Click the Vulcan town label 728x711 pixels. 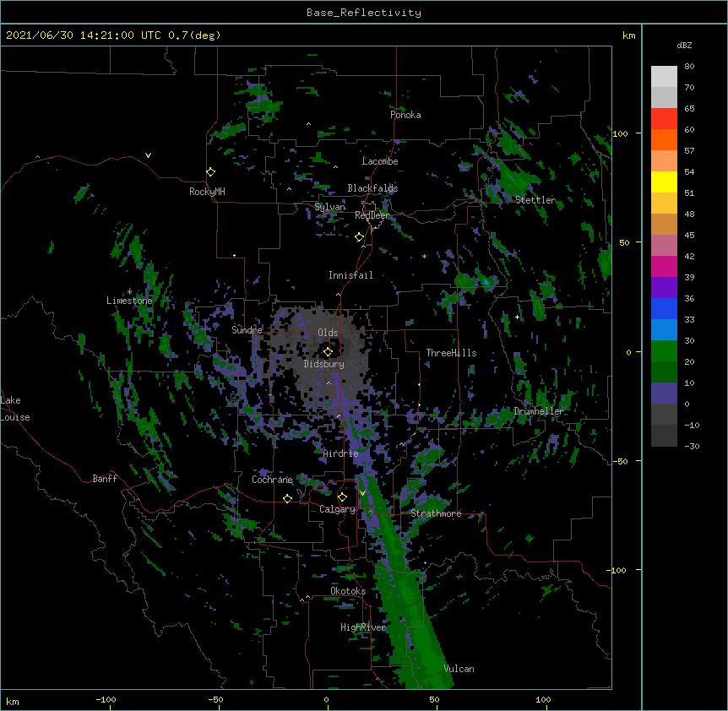[459, 669]
